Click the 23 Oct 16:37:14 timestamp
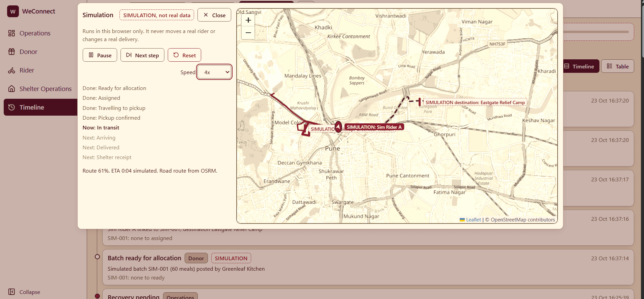The width and height of the screenshot is (644, 299). tap(610, 259)
